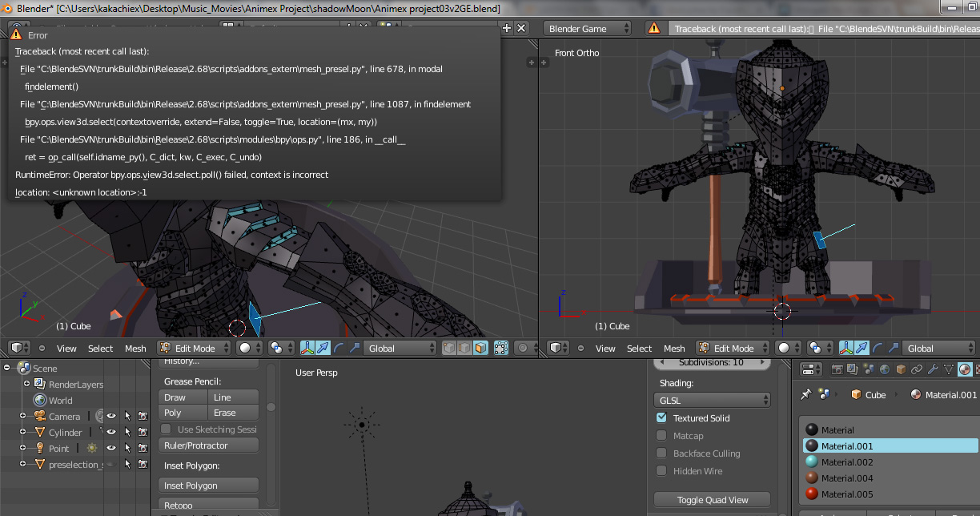Open Edit Mode dropdown in right viewport
980x516 pixels.
click(733, 348)
